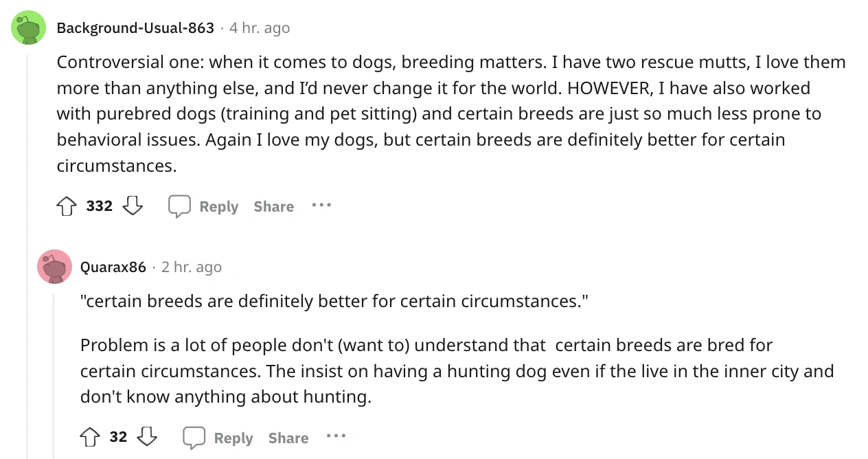Share Quarax86's reply
Screen dimensions: 868x459
288,438
